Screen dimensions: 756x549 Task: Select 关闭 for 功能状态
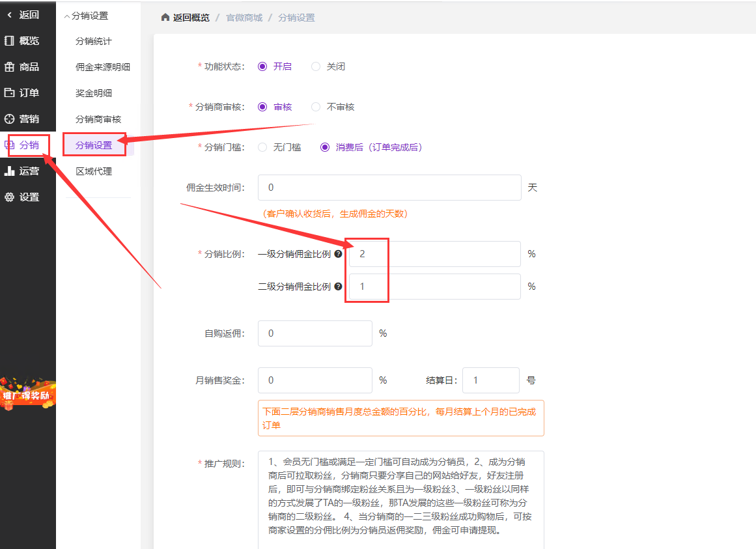(x=316, y=66)
